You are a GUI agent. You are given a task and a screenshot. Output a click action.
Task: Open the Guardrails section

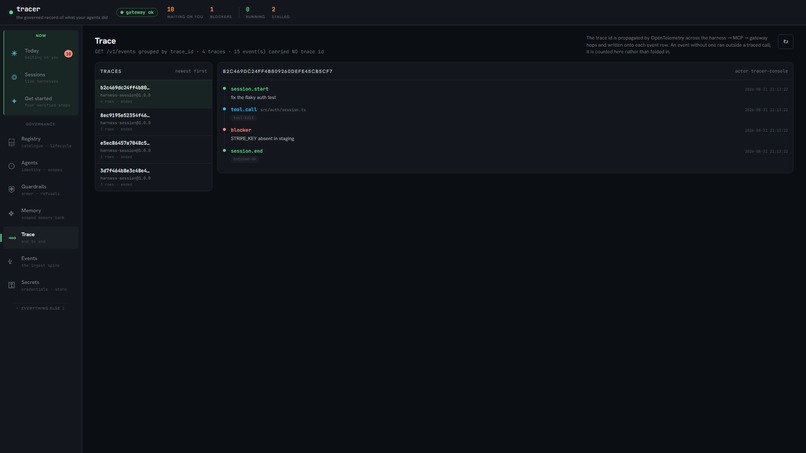41,190
